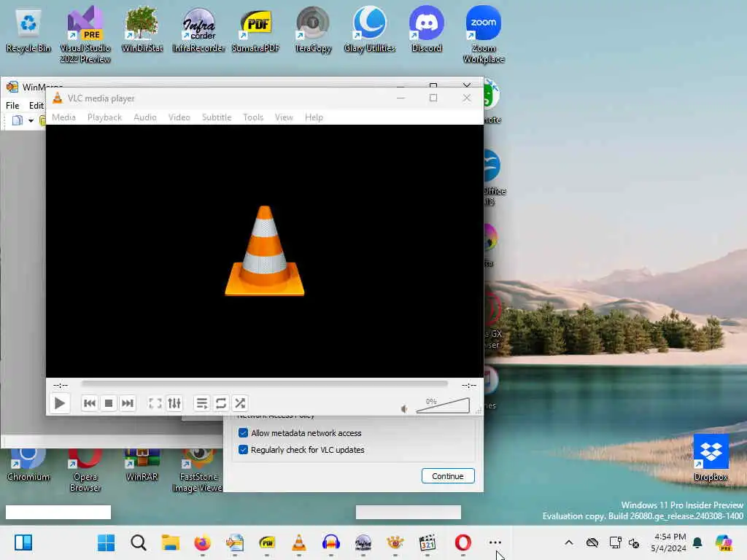Launch TeraCopy desktop shortcut
The width and height of the screenshot is (747, 560).
pyautogui.click(x=313, y=29)
